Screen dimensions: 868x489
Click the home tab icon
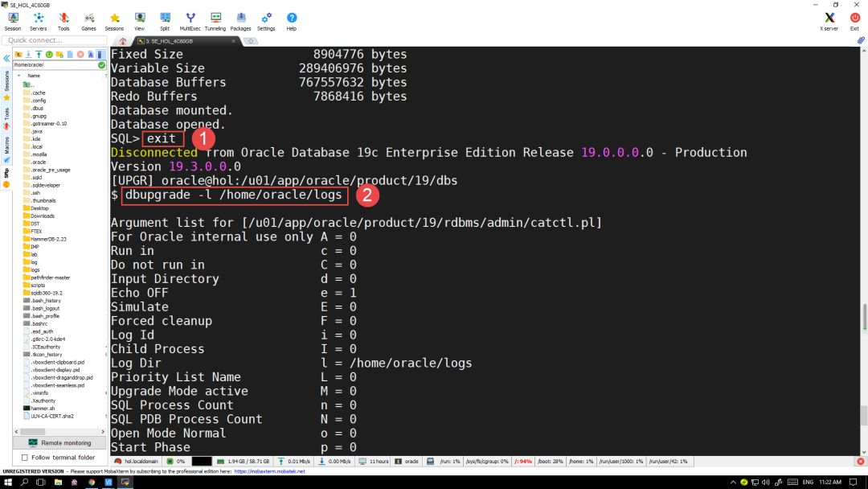tap(123, 41)
